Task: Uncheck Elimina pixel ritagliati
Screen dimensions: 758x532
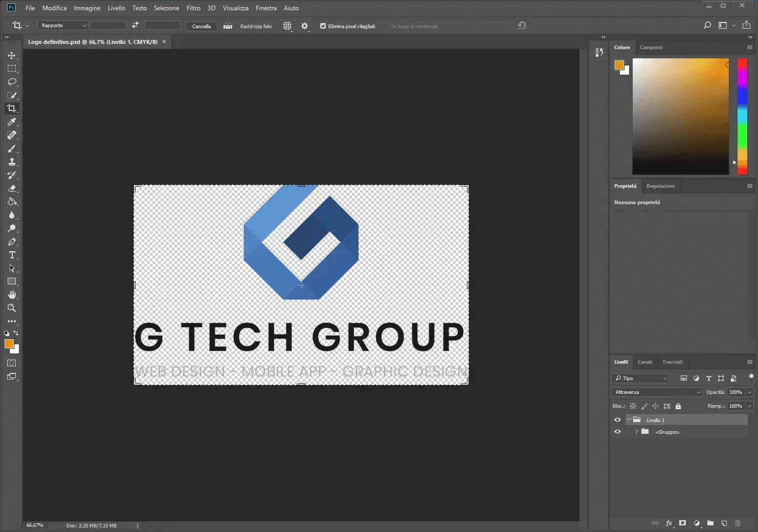Action: coord(323,26)
